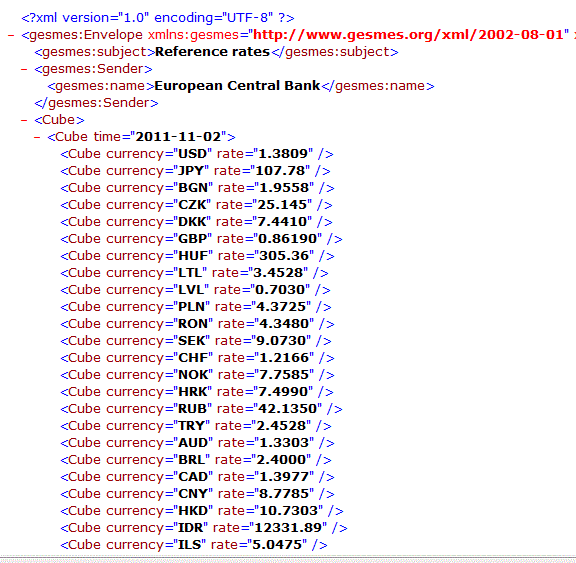Image resolution: width=576 pixels, height=563 pixels.
Task: Click the HUF rate 305.36 row
Action: 197,256
